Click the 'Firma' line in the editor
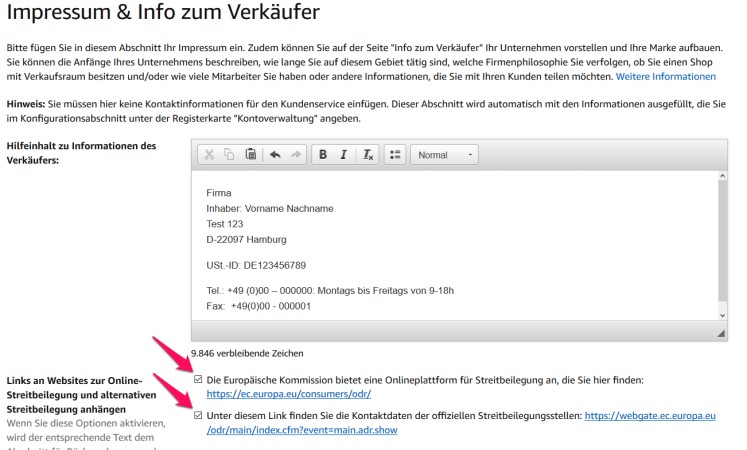 coord(219,193)
